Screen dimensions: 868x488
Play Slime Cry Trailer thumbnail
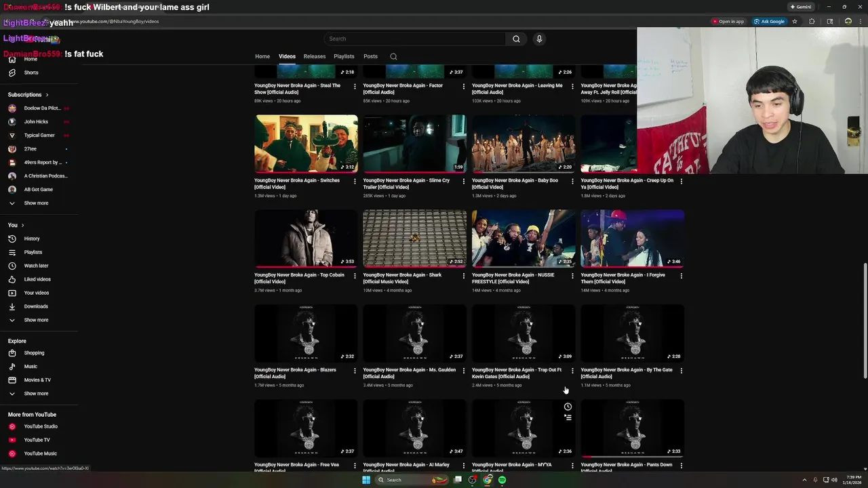coord(414,144)
